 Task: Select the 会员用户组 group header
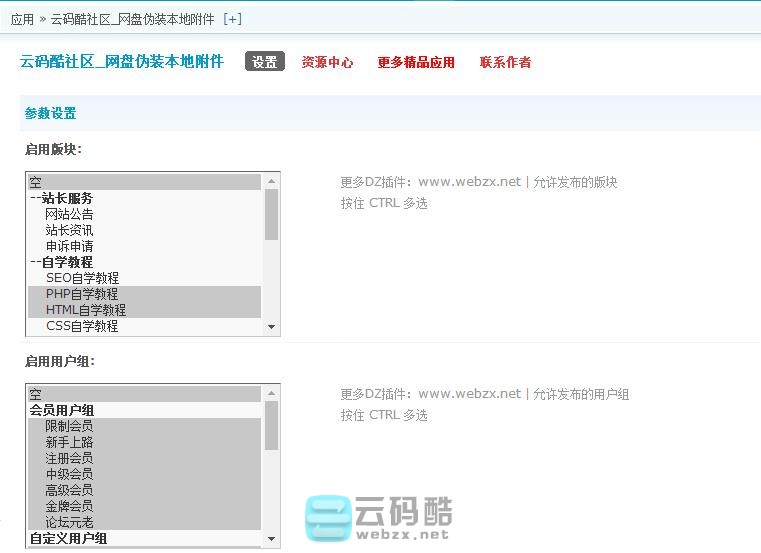(x=145, y=410)
